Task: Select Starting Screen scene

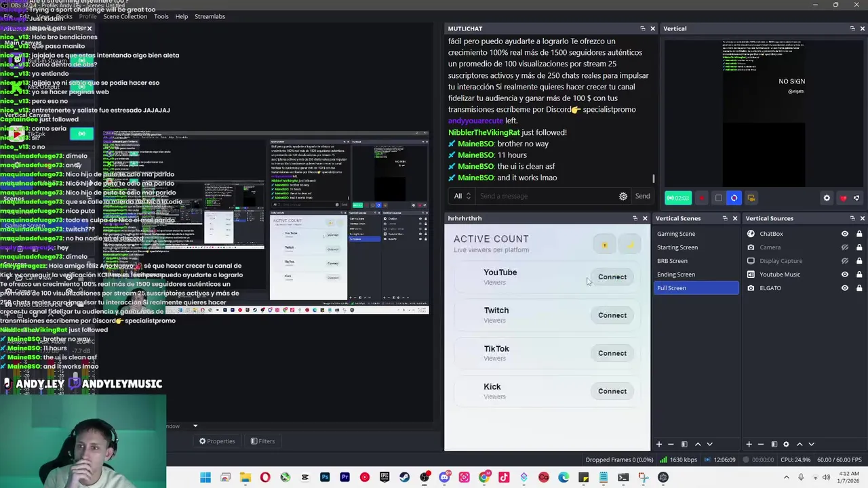Action: tap(696, 247)
